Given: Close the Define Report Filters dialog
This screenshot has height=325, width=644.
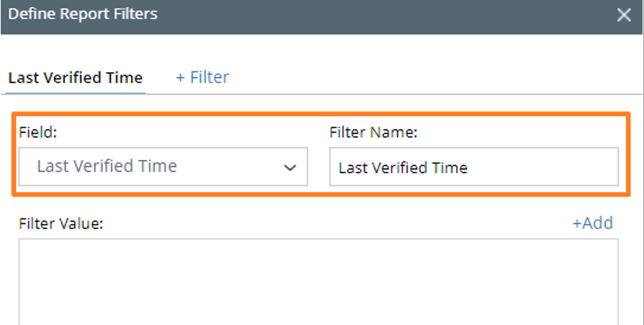Looking at the screenshot, I should (x=624, y=15).
